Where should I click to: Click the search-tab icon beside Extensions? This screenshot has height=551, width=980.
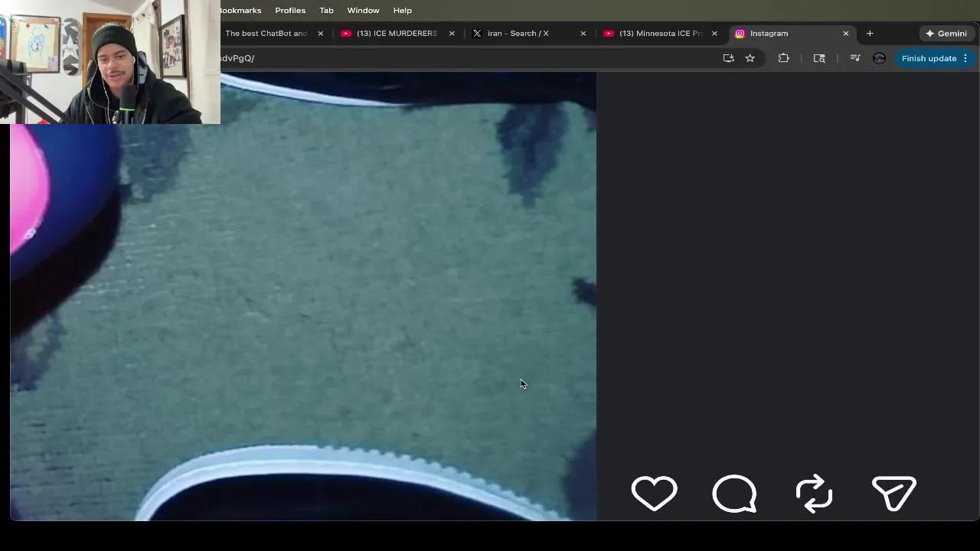[819, 58]
